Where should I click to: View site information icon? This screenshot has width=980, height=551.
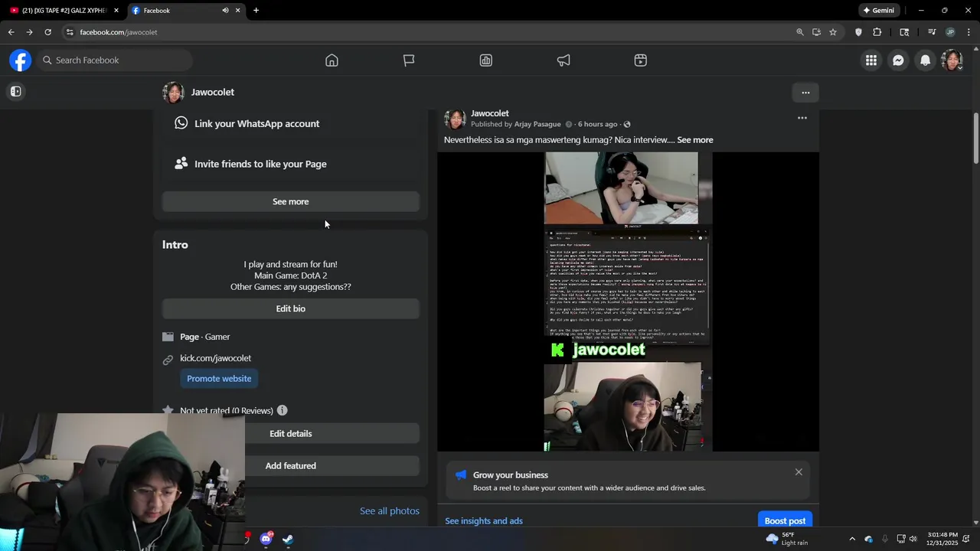click(69, 32)
